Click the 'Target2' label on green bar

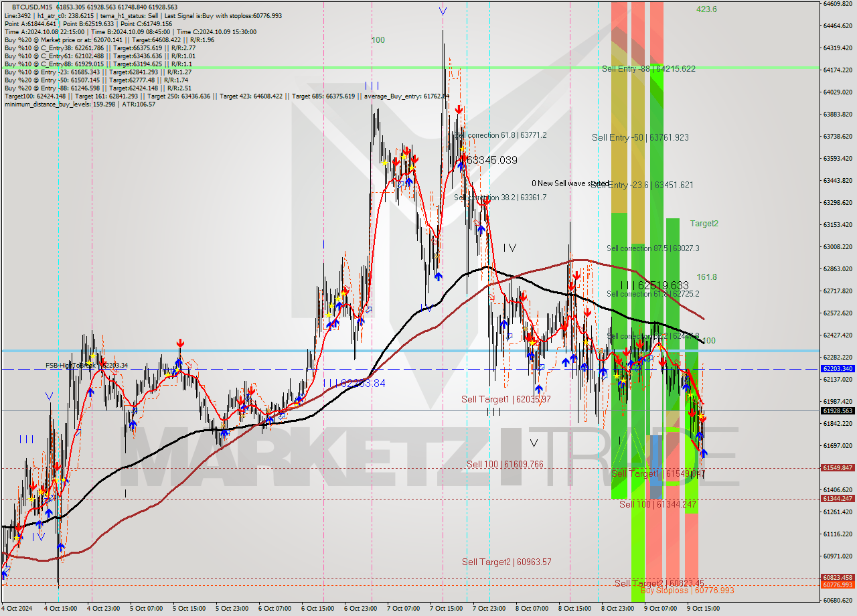(704, 224)
